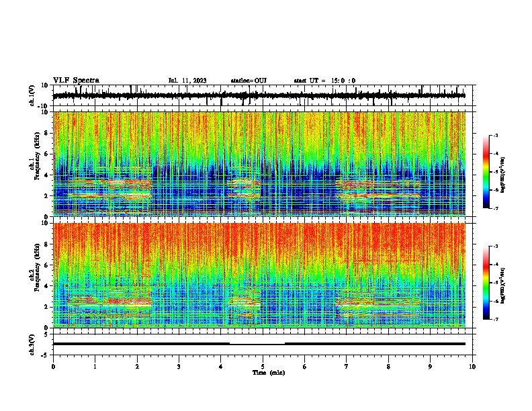The image size is (532, 411).
Task: Click the 'VLF Spectra' plot title
Action: (76, 81)
